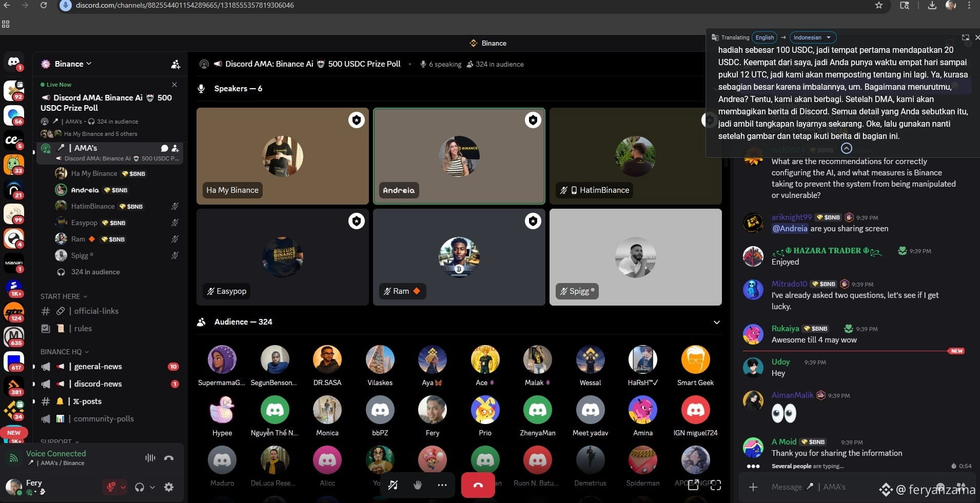Open browser downloads icon
The height and width of the screenshot is (503, 980).
coord(932,5)
